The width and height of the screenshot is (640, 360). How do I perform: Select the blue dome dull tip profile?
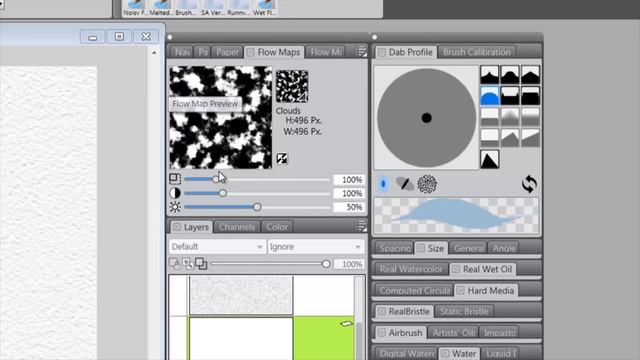coord(489,96)
